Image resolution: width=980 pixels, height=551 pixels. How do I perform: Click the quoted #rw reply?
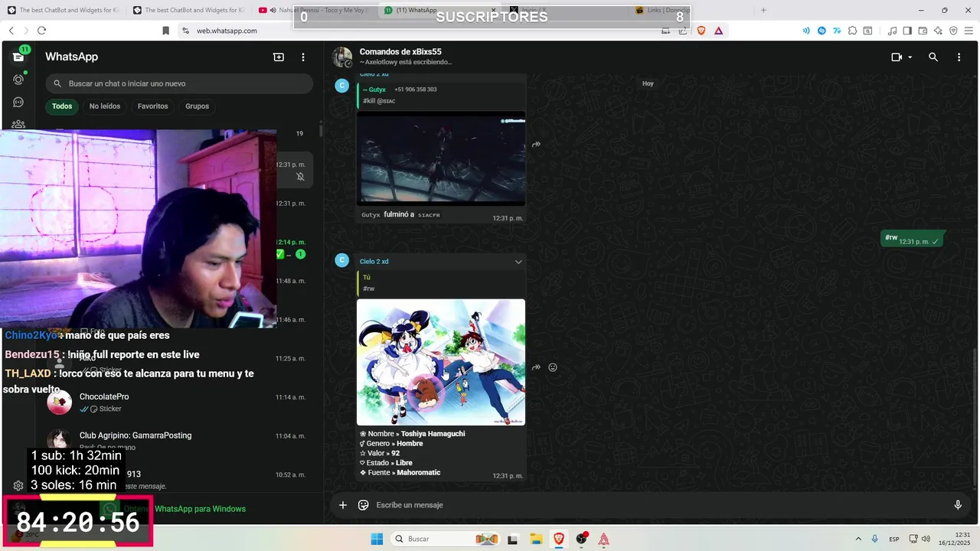point(441,283)
